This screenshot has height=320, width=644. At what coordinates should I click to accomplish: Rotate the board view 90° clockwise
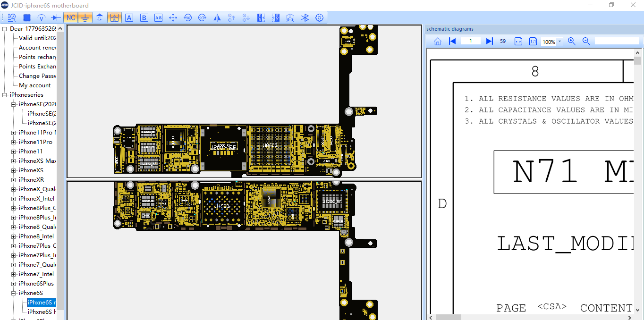[202, 18]
